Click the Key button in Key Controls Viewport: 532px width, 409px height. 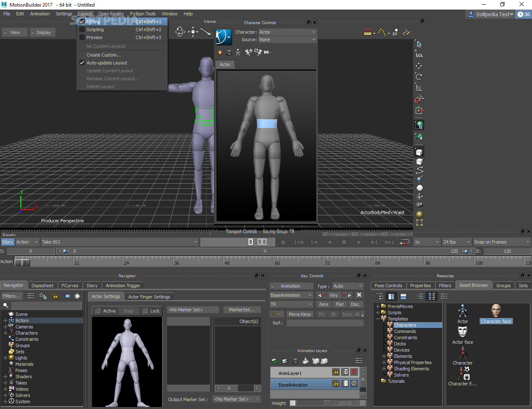(x=334, y=295)
